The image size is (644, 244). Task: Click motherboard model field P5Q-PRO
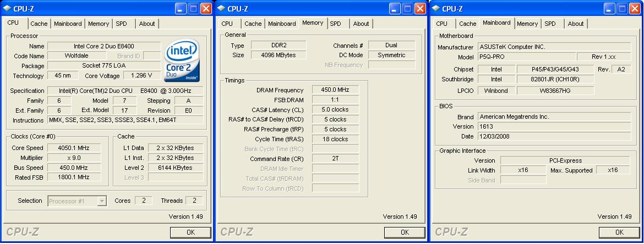tap(526, 57)
